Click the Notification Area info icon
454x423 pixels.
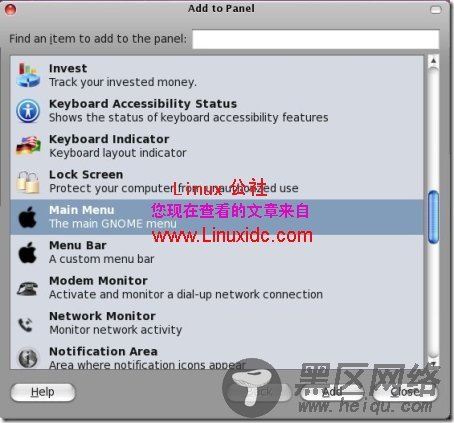pyautogui.click(x=28, y=358)
